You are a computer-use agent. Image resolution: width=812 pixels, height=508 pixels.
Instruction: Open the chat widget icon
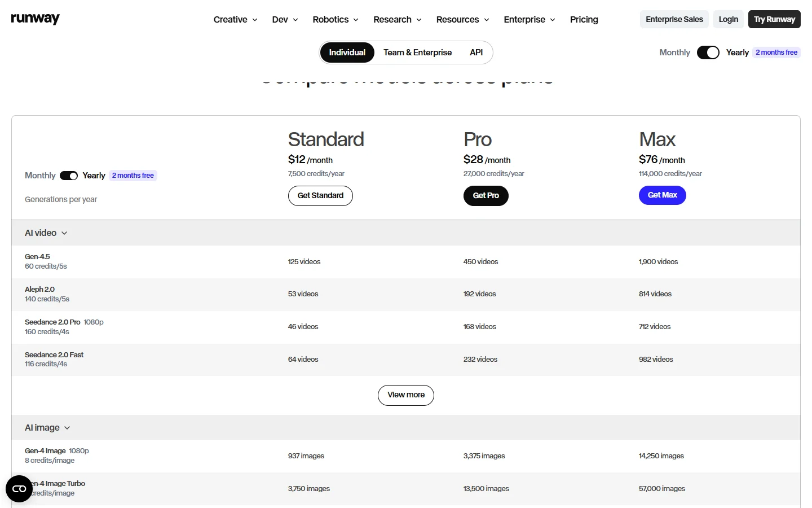tap(19, 489)
